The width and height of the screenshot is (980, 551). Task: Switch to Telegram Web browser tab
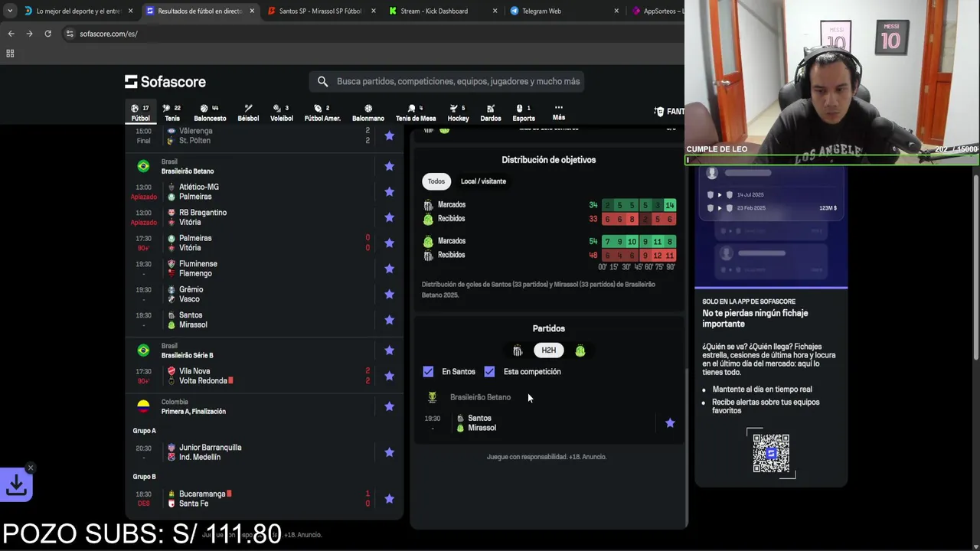(x=564, y=11)
